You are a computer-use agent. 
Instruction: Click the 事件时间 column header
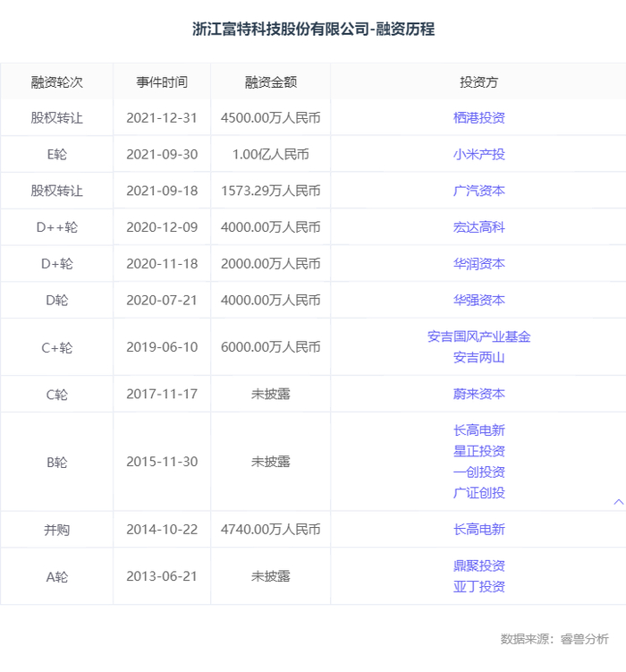pyautogui.click(x=162, y=81)
